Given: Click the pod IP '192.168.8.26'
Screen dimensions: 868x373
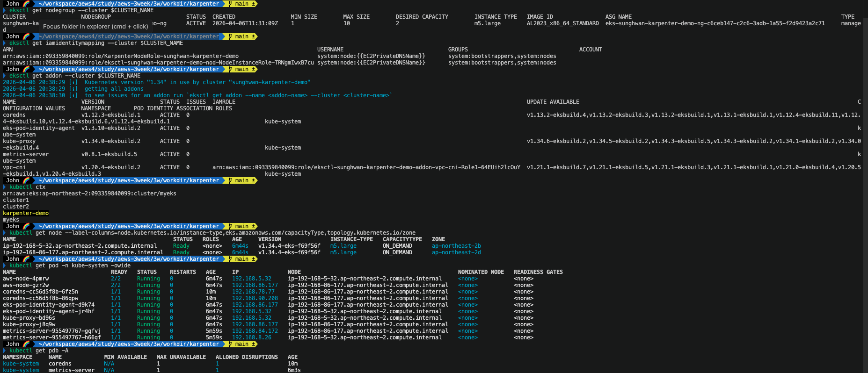Looking at the screenshot, I should (252, 337).
